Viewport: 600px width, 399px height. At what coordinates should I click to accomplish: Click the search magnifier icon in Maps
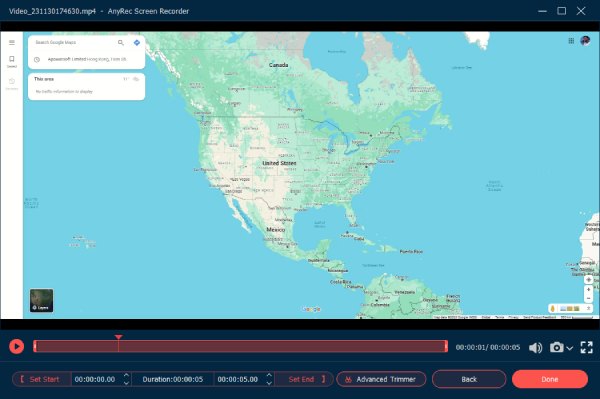click(x=121, y=42)
